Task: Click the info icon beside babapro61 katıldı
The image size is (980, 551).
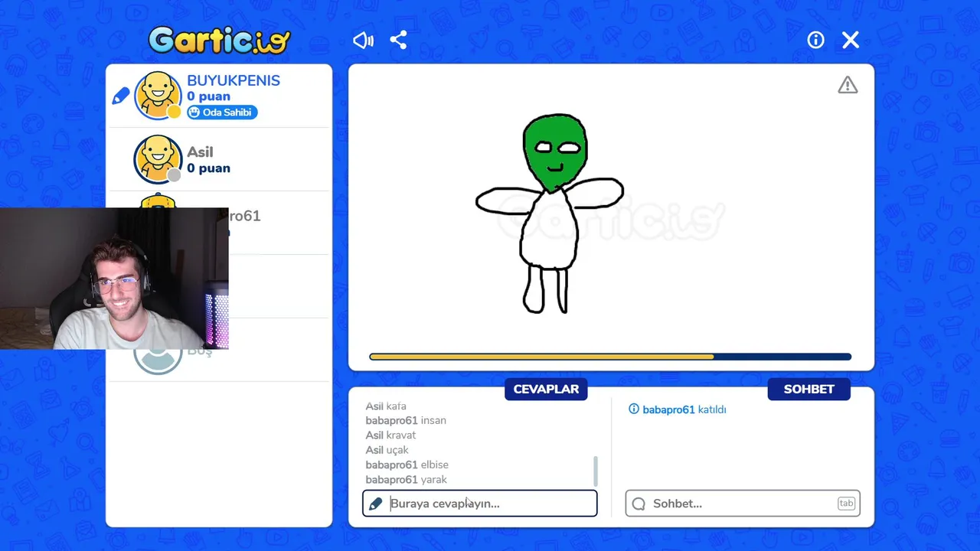Action: click(633, 409)
